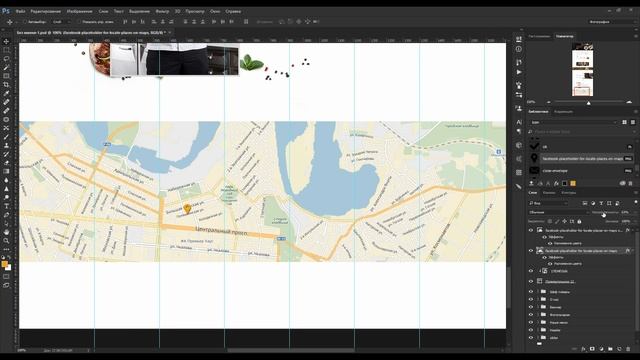Select the Eyedropper tool
The height and width of the screenshot is (360, 640).
click(6, 93)
